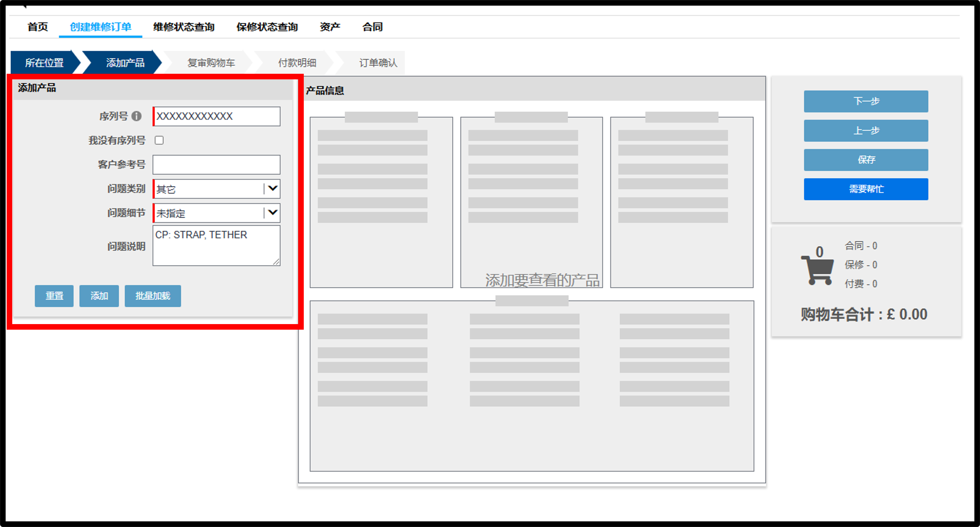The image size is (980, 527).
Task: Click the 合同 - 0 cart entry
Action: coord(860,246)
